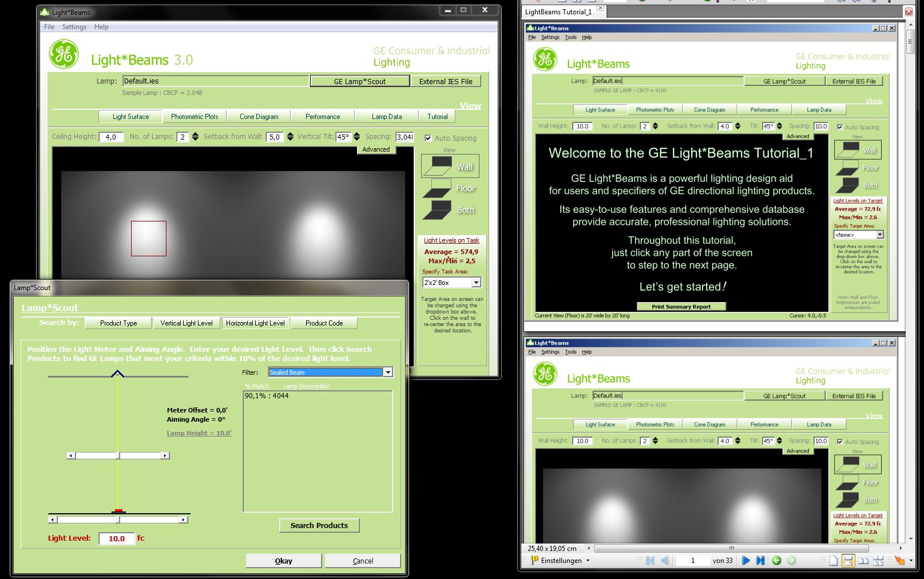The image size is (924, 579).
Task: Click the Ceiling Height input field
Action: point(111,137)
